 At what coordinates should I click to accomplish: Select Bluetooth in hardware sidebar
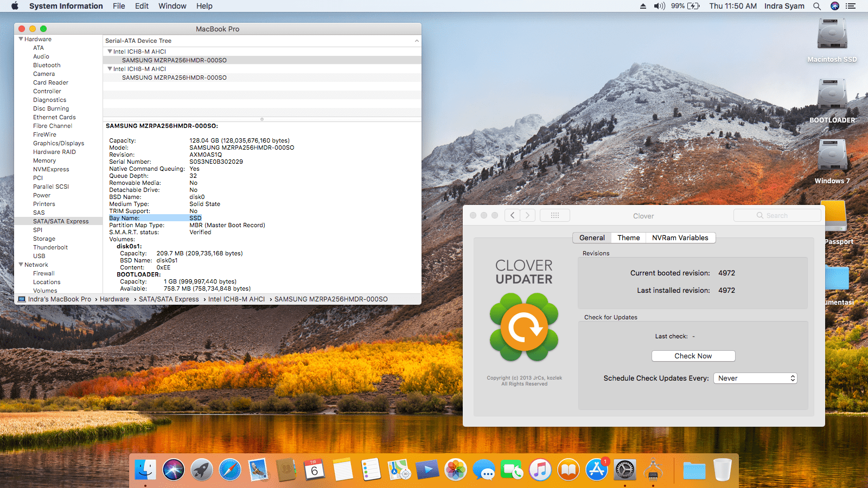[x=47, y=65]
